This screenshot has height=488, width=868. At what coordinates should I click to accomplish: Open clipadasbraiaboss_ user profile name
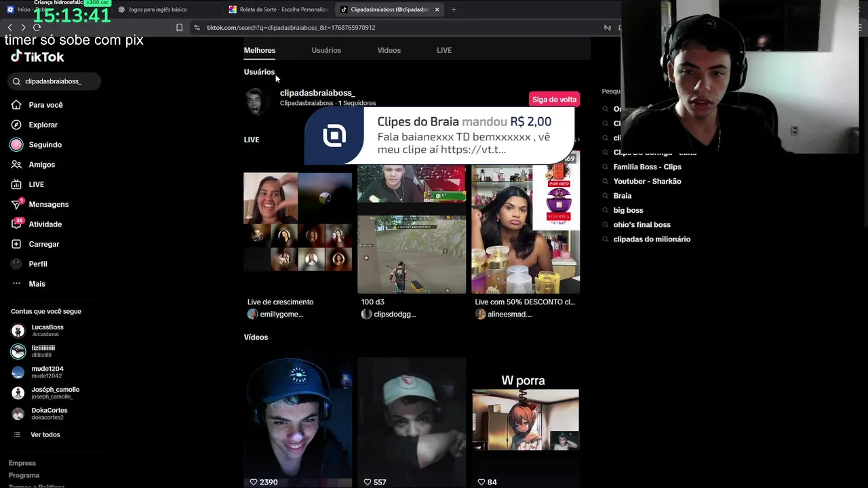click(317, 93)
